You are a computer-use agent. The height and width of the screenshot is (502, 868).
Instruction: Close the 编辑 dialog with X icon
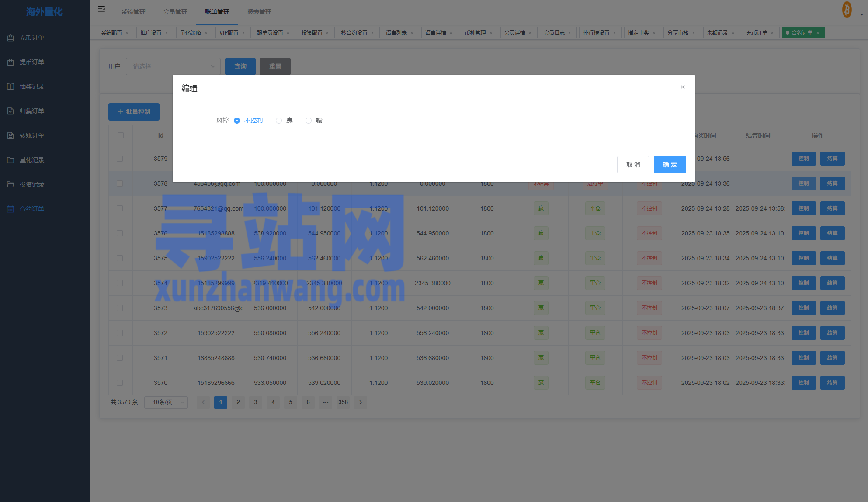(682, 87)
